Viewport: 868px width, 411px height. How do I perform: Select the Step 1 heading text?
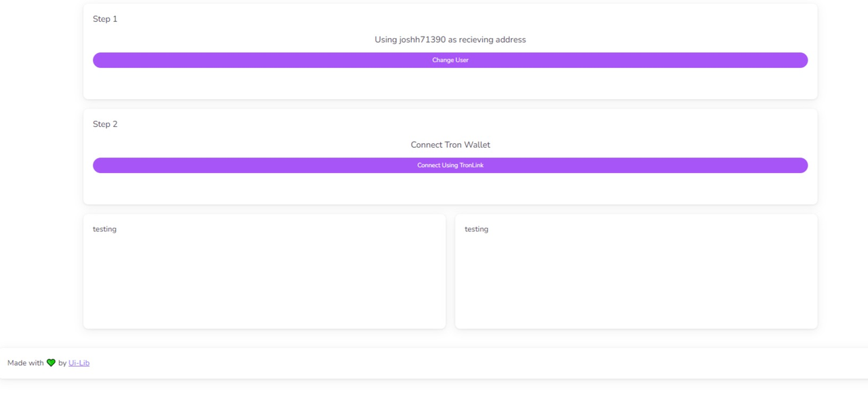[x=105, y=19]
